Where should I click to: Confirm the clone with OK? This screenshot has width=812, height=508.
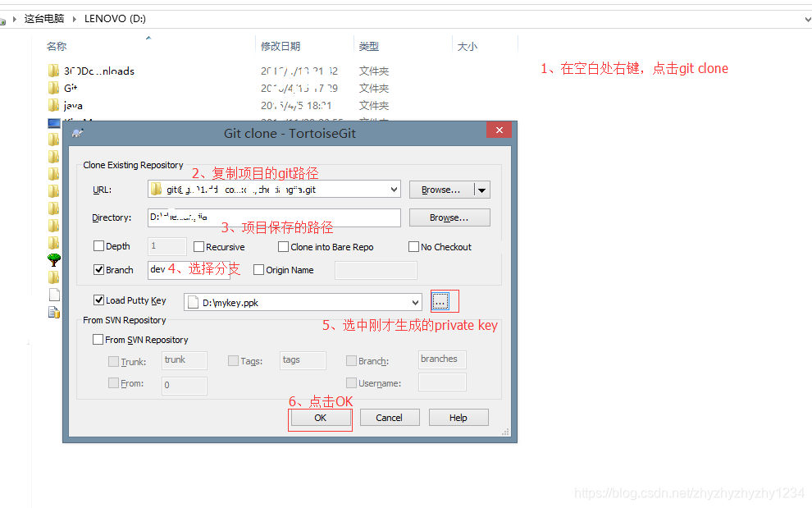[x=320, y=418]
